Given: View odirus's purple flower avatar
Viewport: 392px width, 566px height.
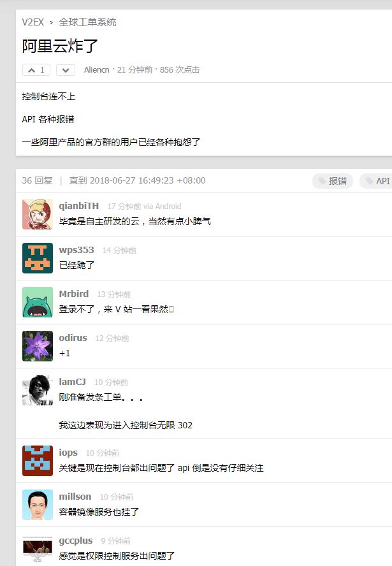Looking at the screenshot, I should click(x=38, y=346).
